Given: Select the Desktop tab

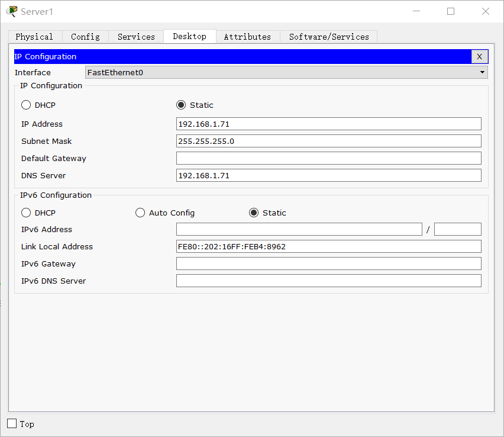Looking at the screenshot, I should (190, 36).
